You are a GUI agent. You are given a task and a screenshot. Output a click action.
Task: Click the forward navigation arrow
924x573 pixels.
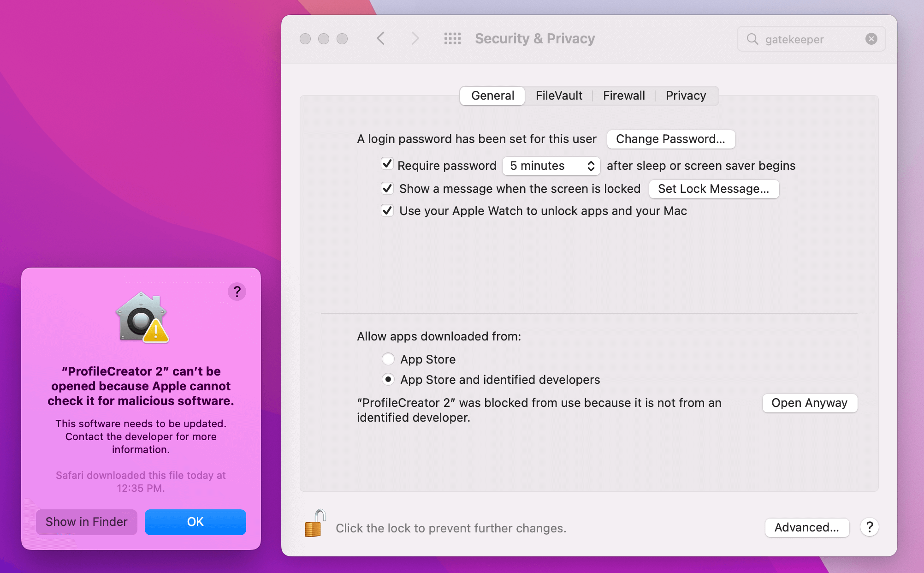tap(415, 39)
